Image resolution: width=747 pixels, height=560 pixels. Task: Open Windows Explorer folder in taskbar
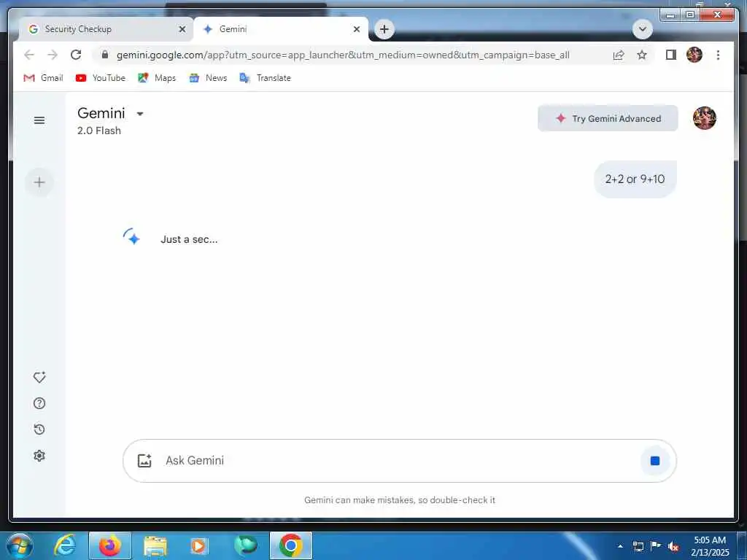(x=155, y=545)
